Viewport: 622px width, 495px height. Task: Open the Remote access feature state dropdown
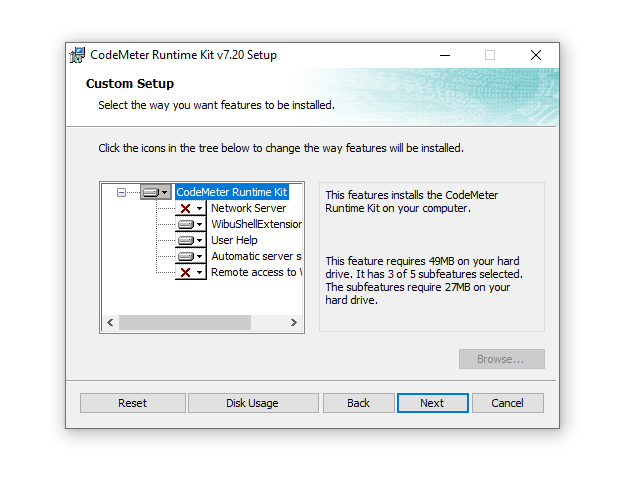click(x=191, y=272)
